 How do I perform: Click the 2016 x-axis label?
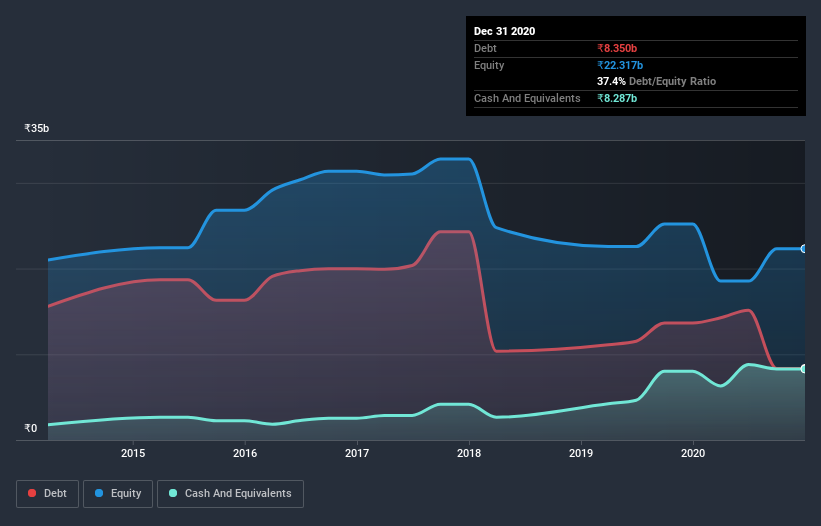245,453
